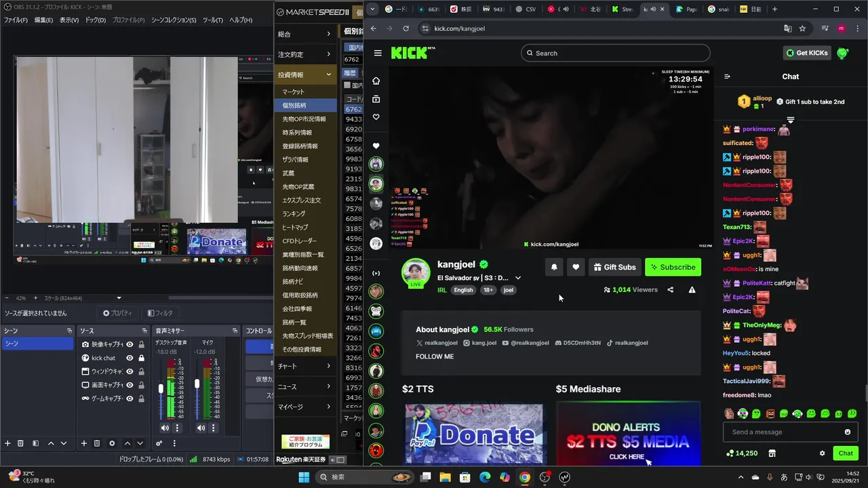This screenshot has width=868, height=488.
Task: Move source up in OBS Sources list
Action: pyautogui.click(x=127, y=443)
